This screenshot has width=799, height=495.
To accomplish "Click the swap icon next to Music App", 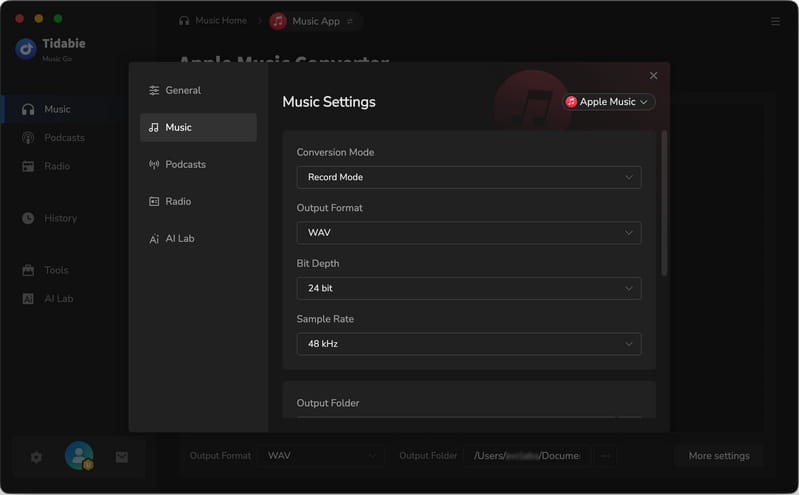I will point(350,21).
